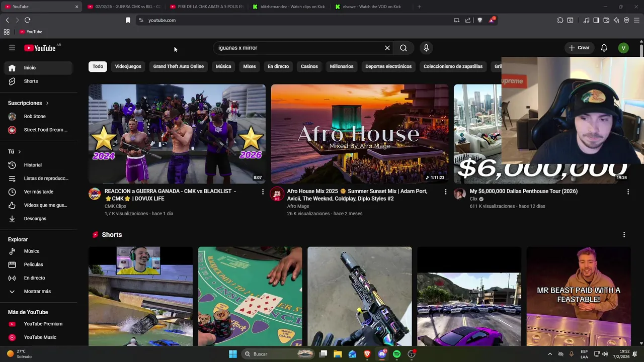Open the Afro House Mix video thumbnail
This screenshot has height=362, width=644.
coord(359,134)
